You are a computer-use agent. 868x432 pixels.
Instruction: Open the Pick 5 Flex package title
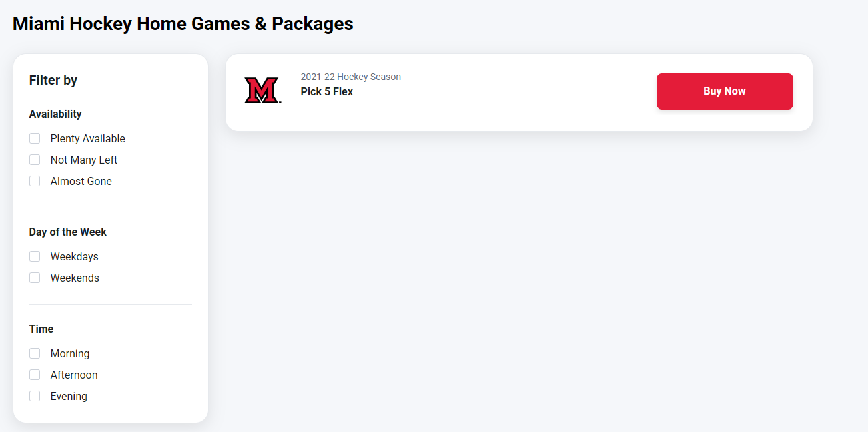pos(326,91)
